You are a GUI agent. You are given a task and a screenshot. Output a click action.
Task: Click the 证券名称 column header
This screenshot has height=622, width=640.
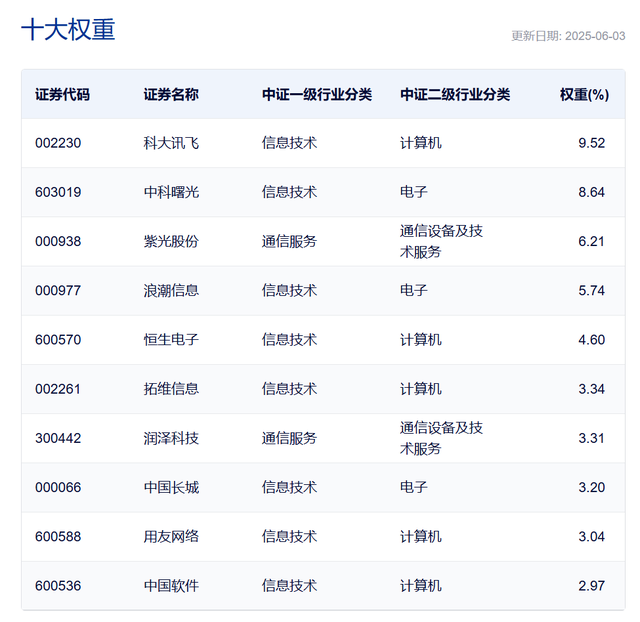tap(171, 95)
